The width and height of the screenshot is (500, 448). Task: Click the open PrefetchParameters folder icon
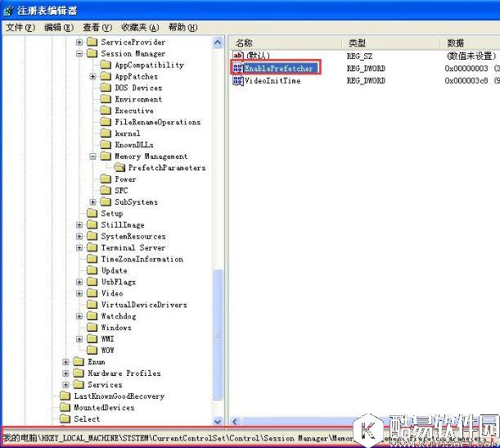119,168
